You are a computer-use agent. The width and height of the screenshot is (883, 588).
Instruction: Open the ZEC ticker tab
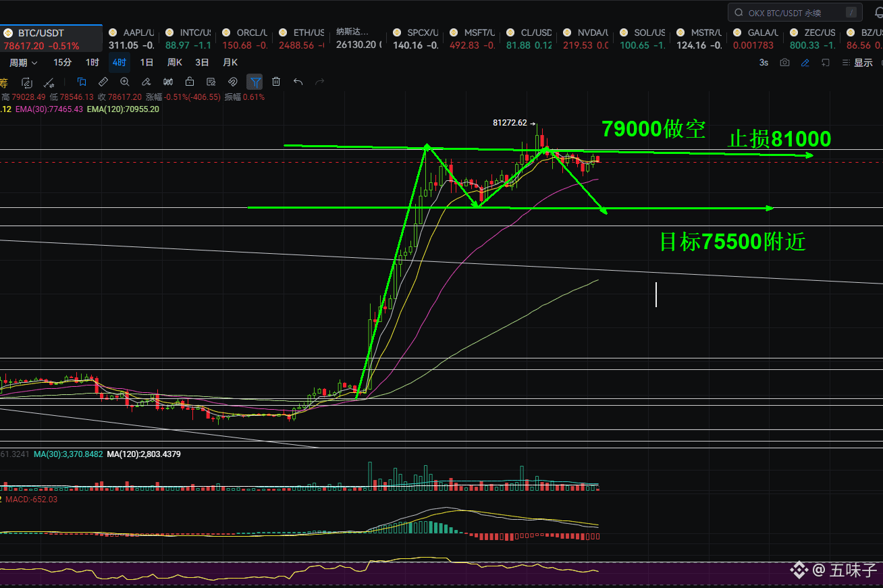click(812, 38)
